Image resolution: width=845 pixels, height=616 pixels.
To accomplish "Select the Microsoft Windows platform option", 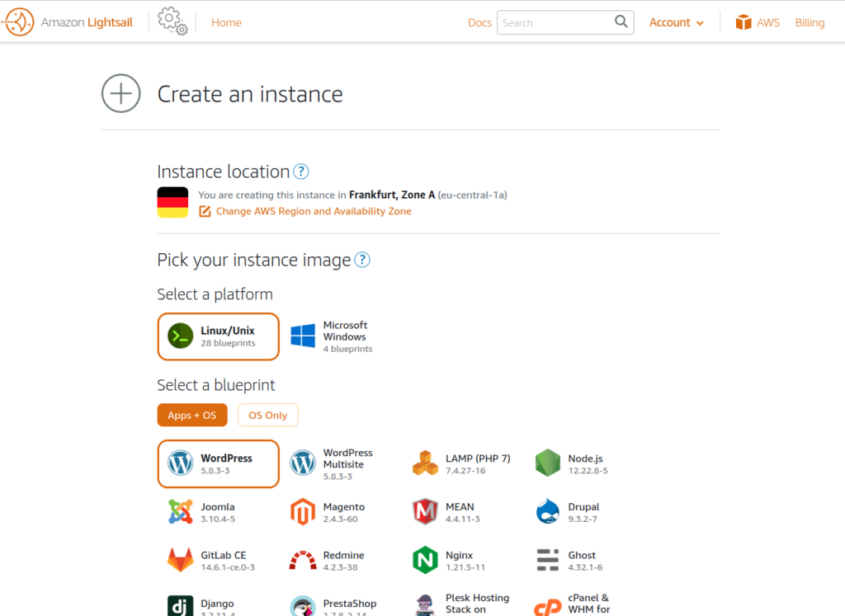I will pyautogui.click(x=341, y=336).
